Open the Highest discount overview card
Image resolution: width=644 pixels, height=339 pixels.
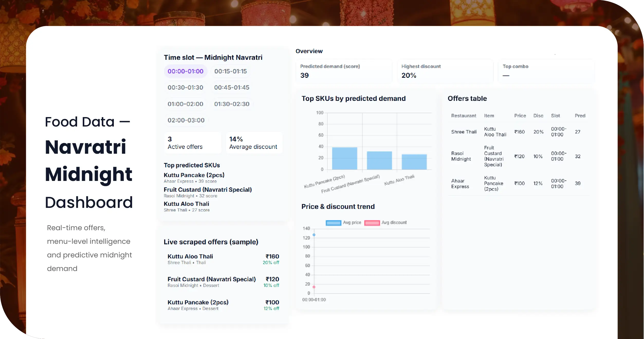pos(445,71)
